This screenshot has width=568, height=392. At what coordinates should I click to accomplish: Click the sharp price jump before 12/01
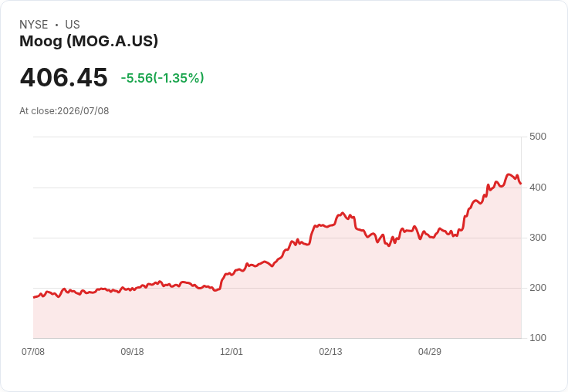pos(221,282)
